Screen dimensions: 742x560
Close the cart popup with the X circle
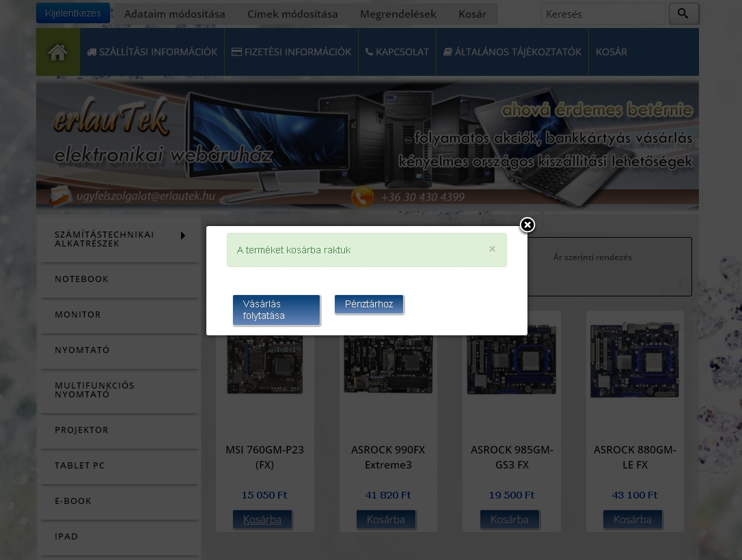[527, 225]
